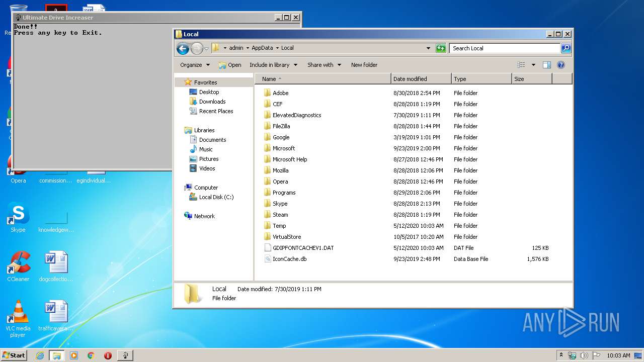The width and height of the screenshot is (644, 362).
Task: Select the Mozilla folder
Action: (280, 170)
